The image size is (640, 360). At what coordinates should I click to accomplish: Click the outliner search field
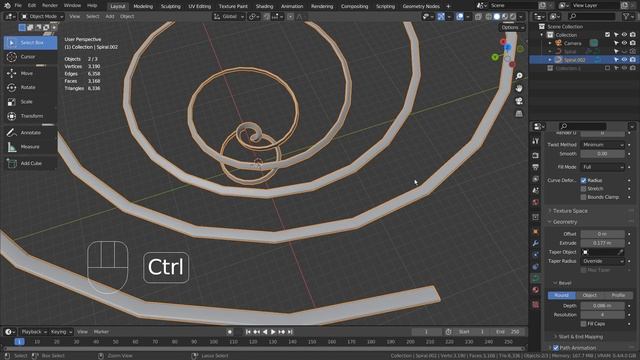pos(591,16)
